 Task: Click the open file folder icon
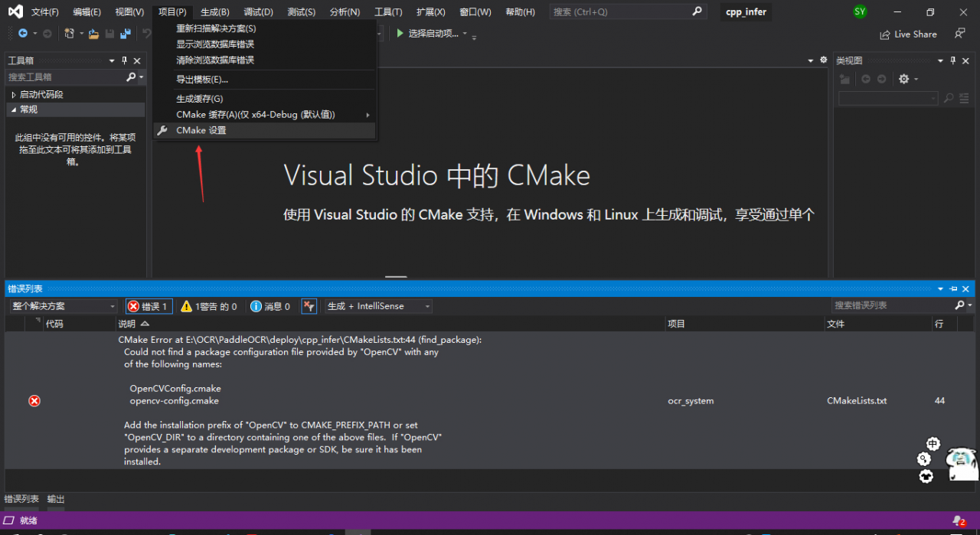(x=93, y=34)
